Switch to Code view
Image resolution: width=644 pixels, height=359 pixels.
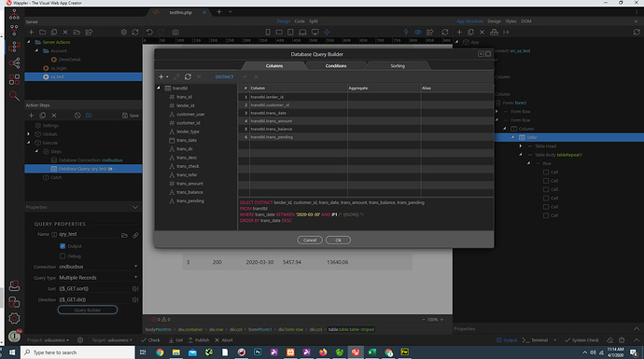click(300, 21)
